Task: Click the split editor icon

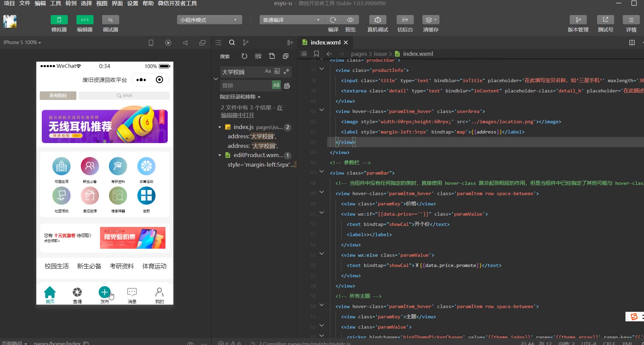Action: [x=632, y=42]
